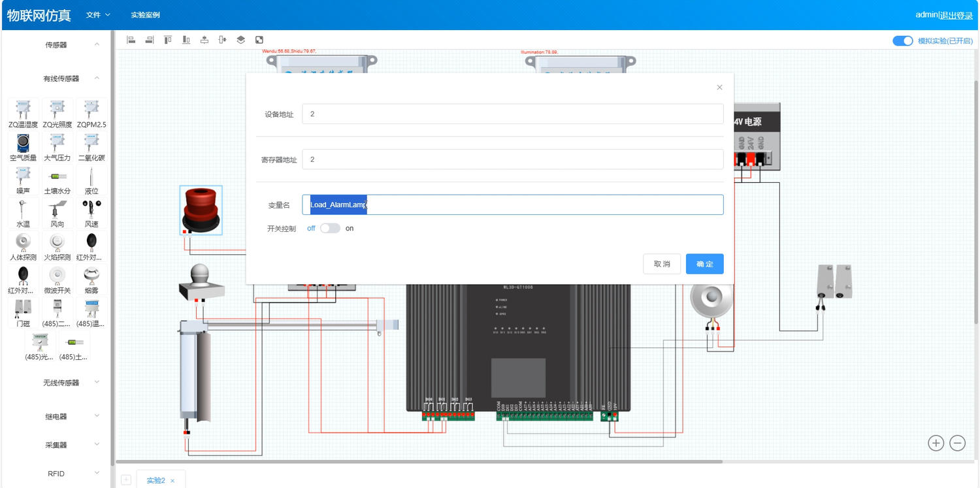Click the align top toolbar icon
The image size is (980, 488).
(168, 40)
